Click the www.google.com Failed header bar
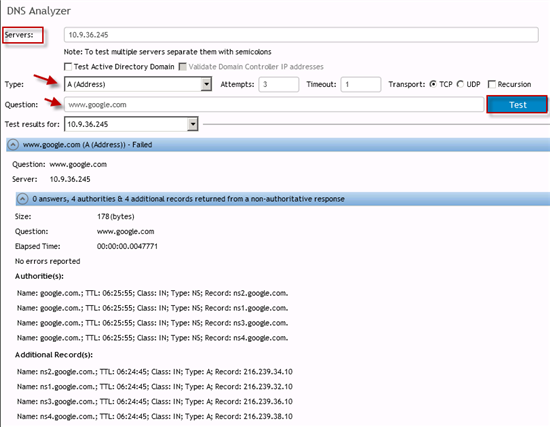This screenshot has height=427, width=550. pos(278,145)
